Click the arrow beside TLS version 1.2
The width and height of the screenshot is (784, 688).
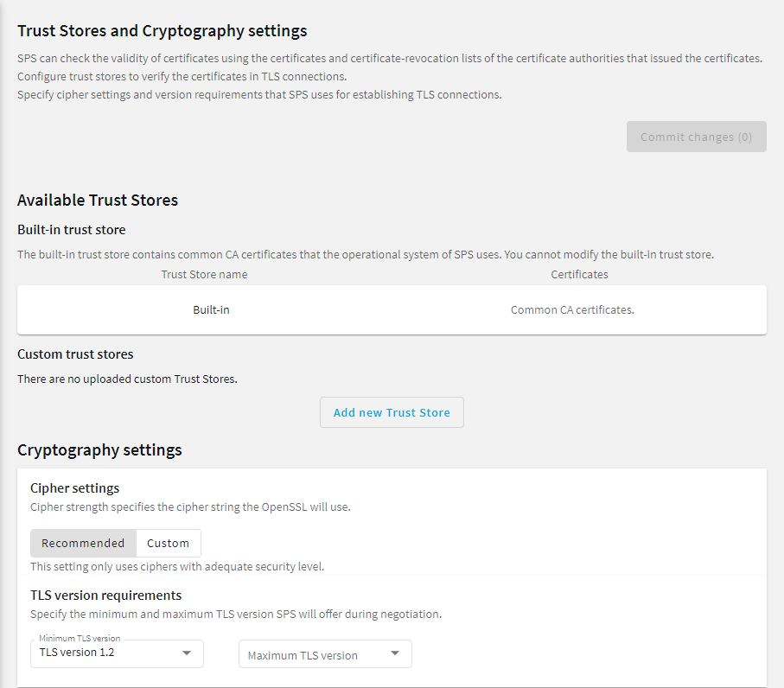coord(187,653)
